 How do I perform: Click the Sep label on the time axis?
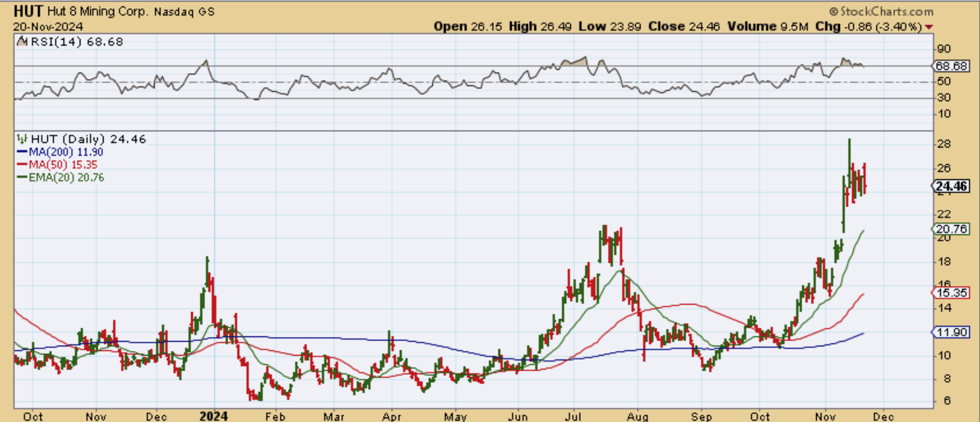pyautogui.click(x=701, y=416)
